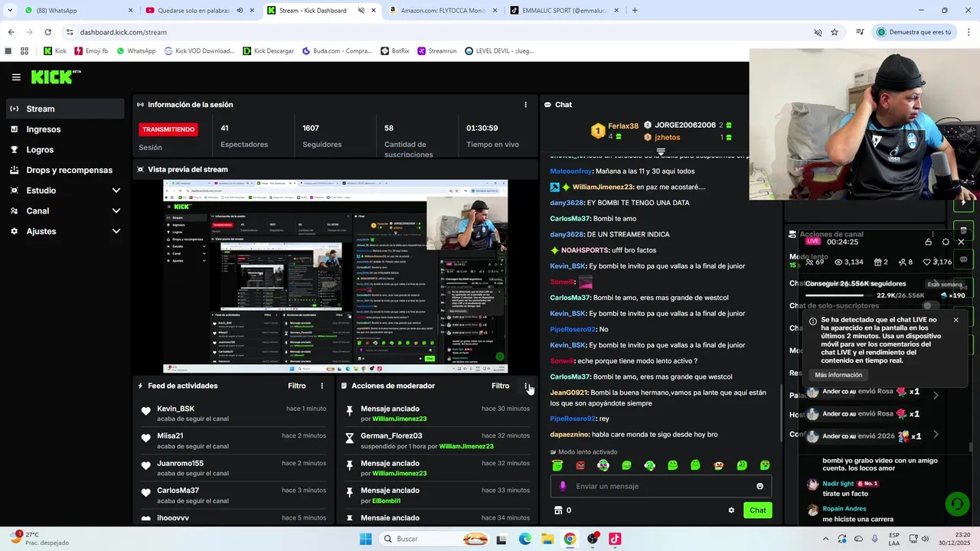Reload the page with refresh icon
Image resolution: width=980 pixels, height=551 pixels.
point(47,32)
